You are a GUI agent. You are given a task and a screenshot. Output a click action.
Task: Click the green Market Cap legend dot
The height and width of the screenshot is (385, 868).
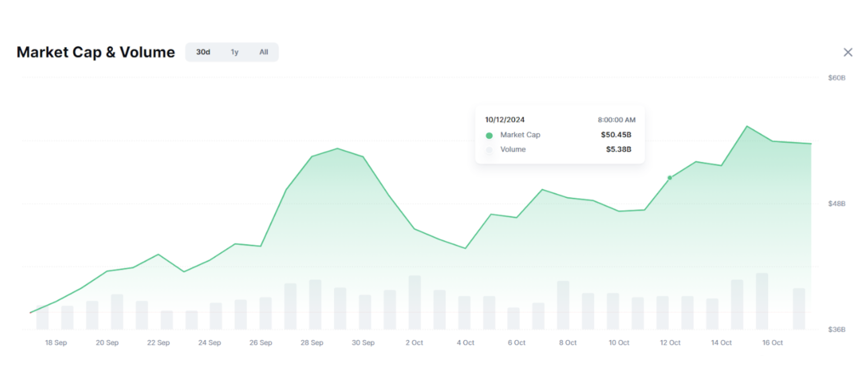[x=489, y=135]
